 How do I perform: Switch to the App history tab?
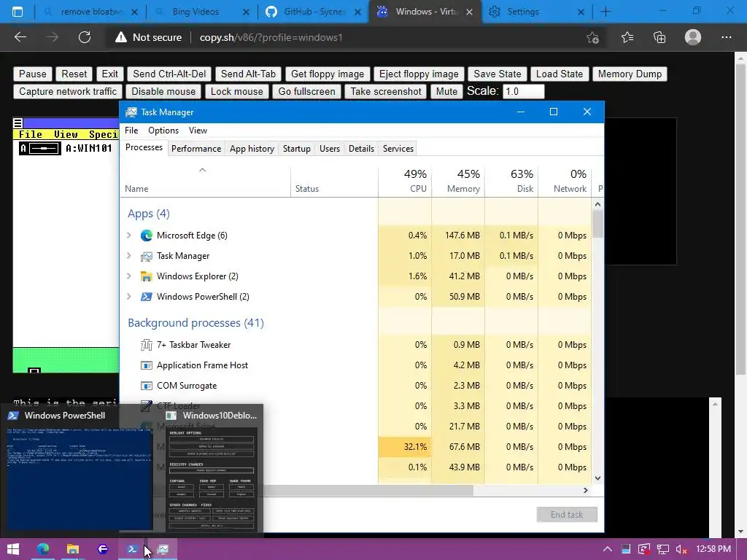coord(252,149)
